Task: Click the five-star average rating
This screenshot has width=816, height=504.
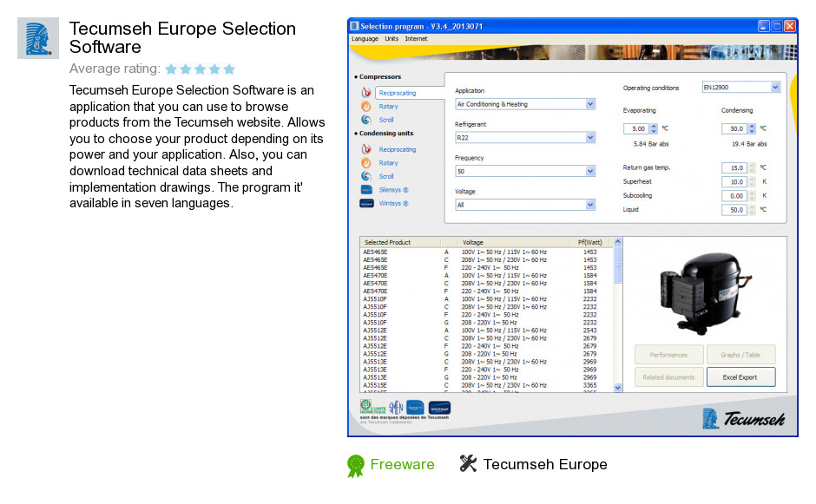Action: coord(200,69)
